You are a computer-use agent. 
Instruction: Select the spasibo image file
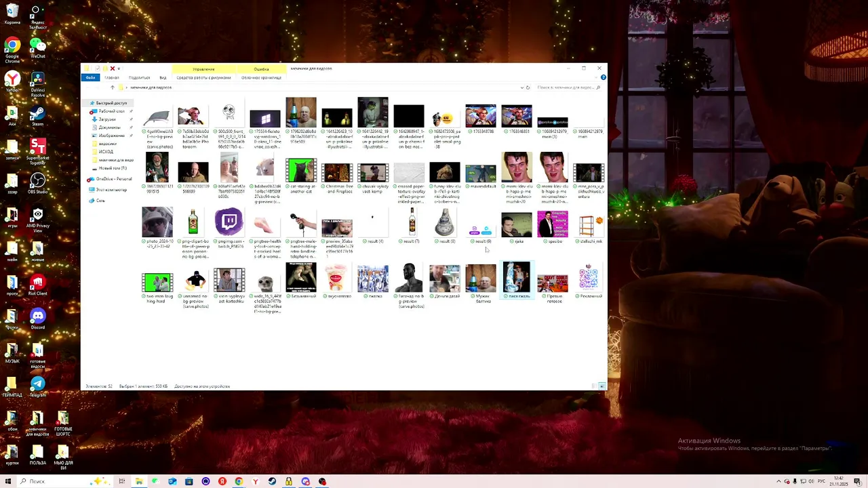pyautogui.click(x=553, y=227)
